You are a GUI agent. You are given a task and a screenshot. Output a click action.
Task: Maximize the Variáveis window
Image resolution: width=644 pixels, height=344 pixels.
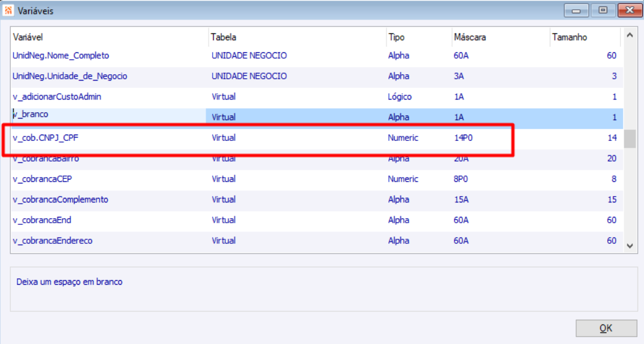603,10
